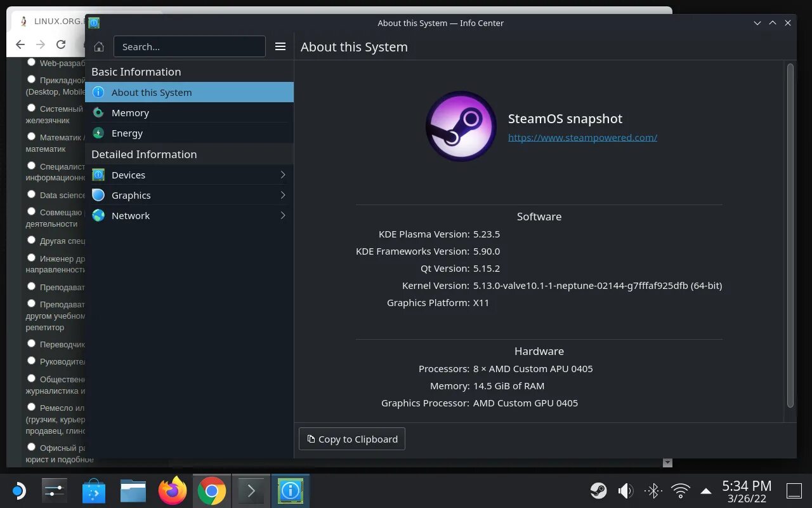
Task: Open the clock and date widget
Action: point(747,491)
